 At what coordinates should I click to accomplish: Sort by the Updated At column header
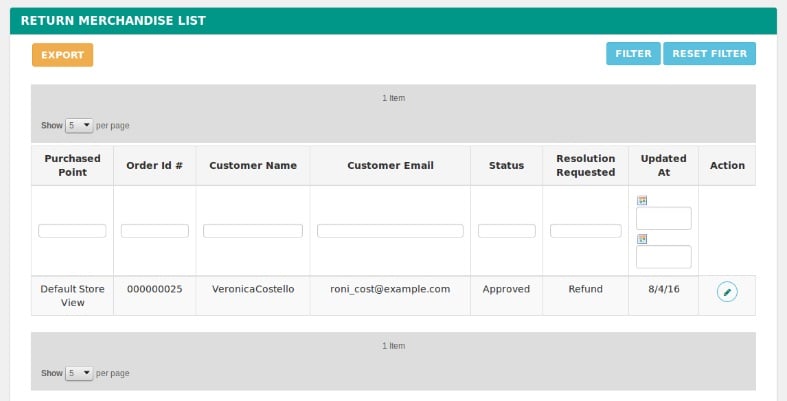tap(663, 165)
